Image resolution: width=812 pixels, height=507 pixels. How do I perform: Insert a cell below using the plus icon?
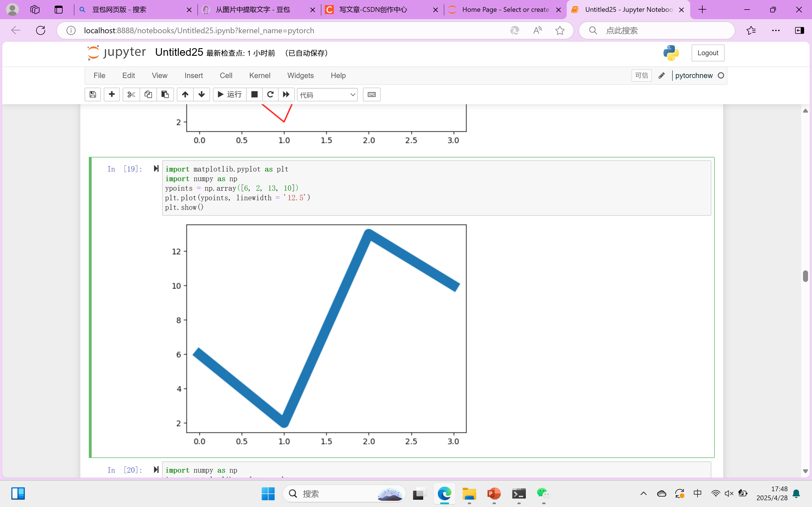tap(112, 95)
